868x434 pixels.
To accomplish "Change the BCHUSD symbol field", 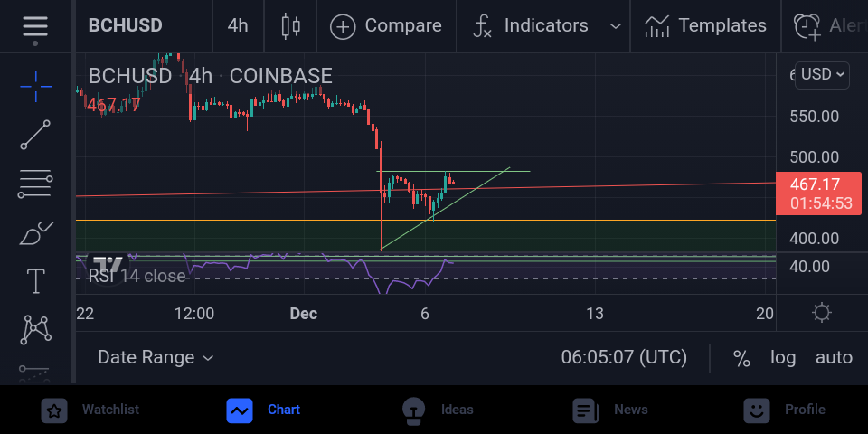I will 126,26.
